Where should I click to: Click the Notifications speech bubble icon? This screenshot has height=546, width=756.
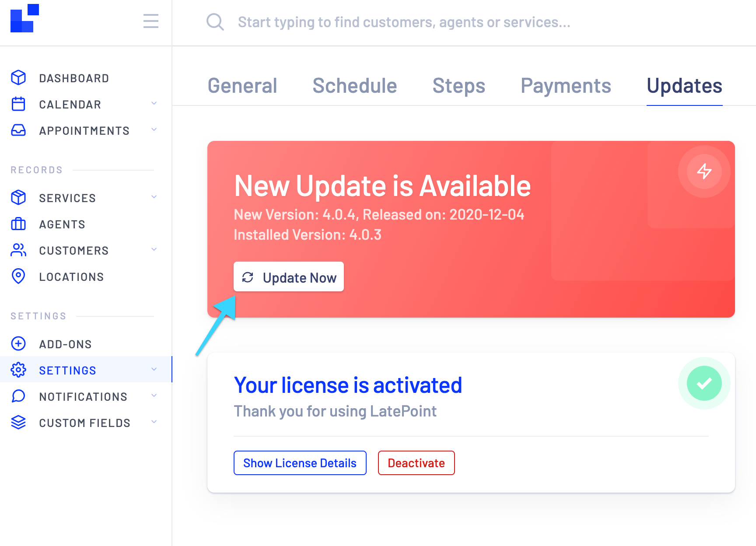point(18,396)
